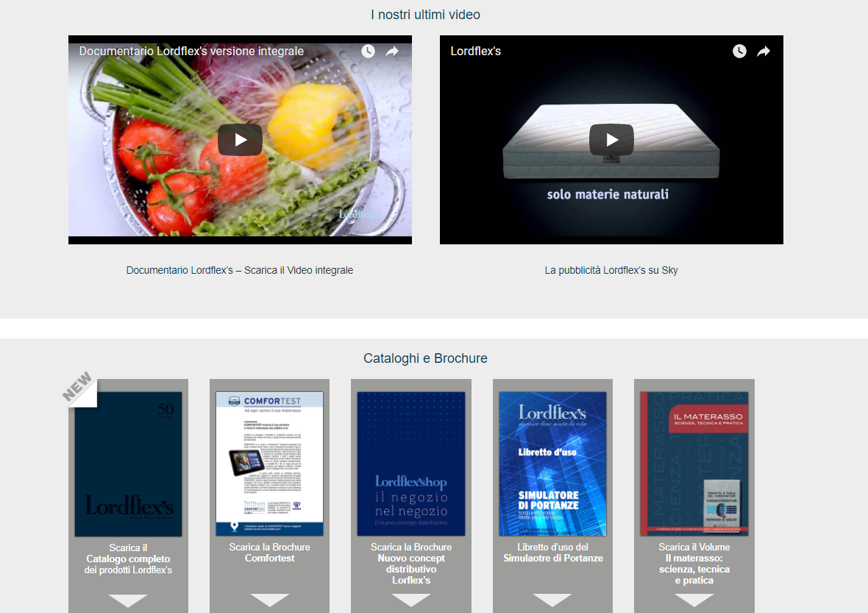Open 'Documentario Lordflex's – Scarica il Video integrale' link

pyautogui.click(x=240, y=270)
